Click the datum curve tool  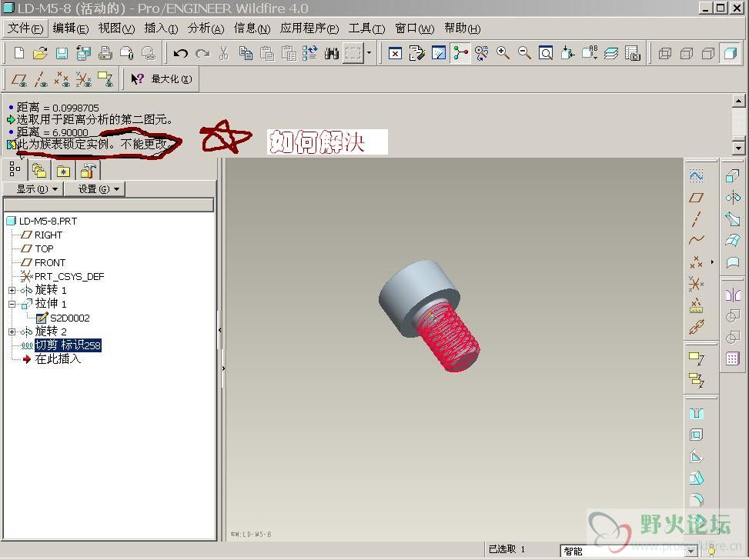pos(697,240)
